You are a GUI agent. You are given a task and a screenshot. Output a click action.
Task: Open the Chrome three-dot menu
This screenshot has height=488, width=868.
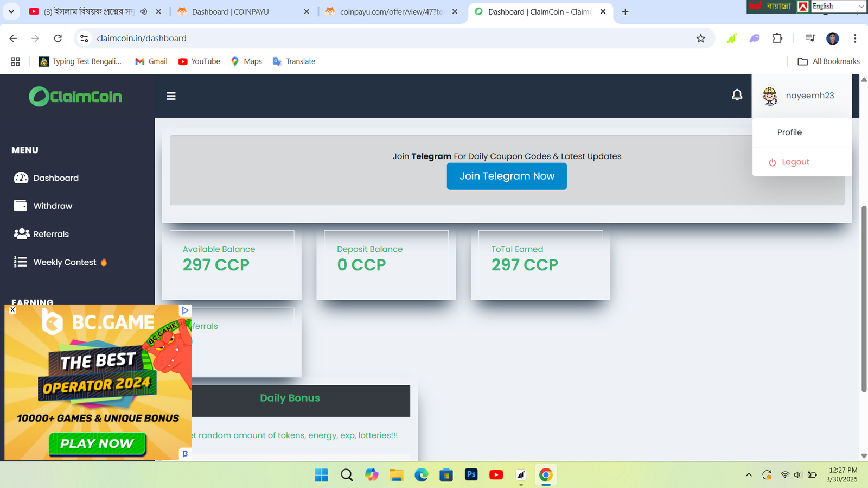coord(855,38)
